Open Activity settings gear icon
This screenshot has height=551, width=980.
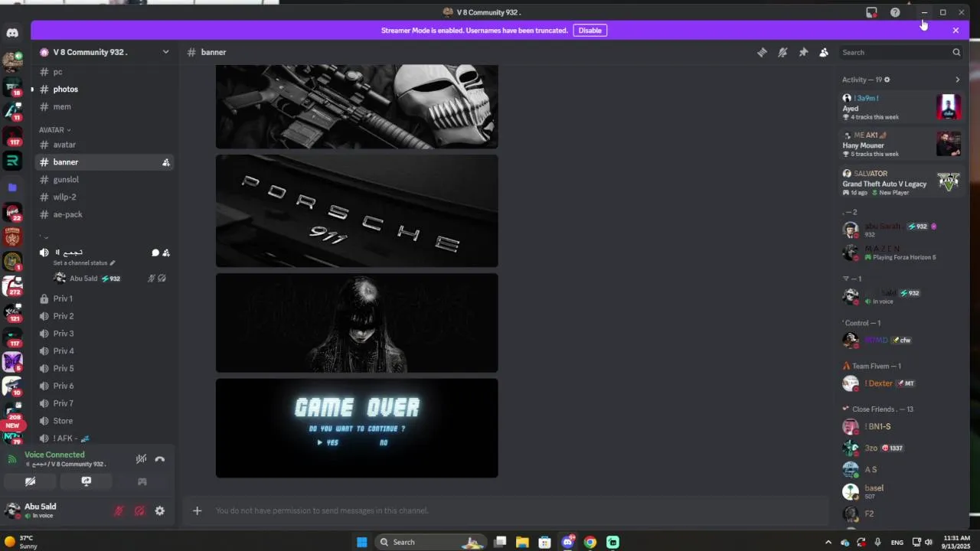(887, 80)
